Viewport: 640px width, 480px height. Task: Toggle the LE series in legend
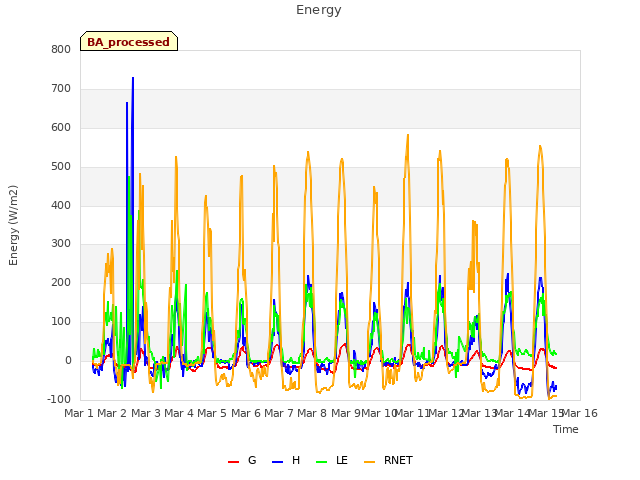tap(332, 460)
